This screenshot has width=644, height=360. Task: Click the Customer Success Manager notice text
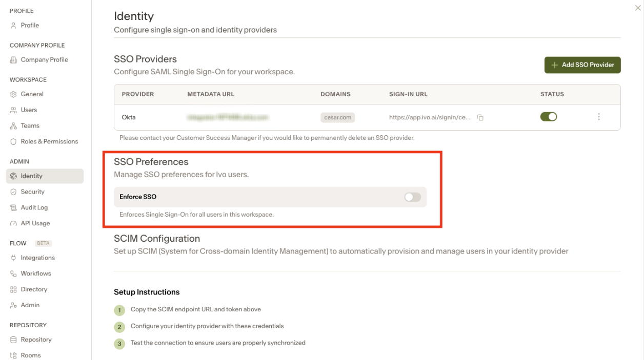tap(267, 138)
